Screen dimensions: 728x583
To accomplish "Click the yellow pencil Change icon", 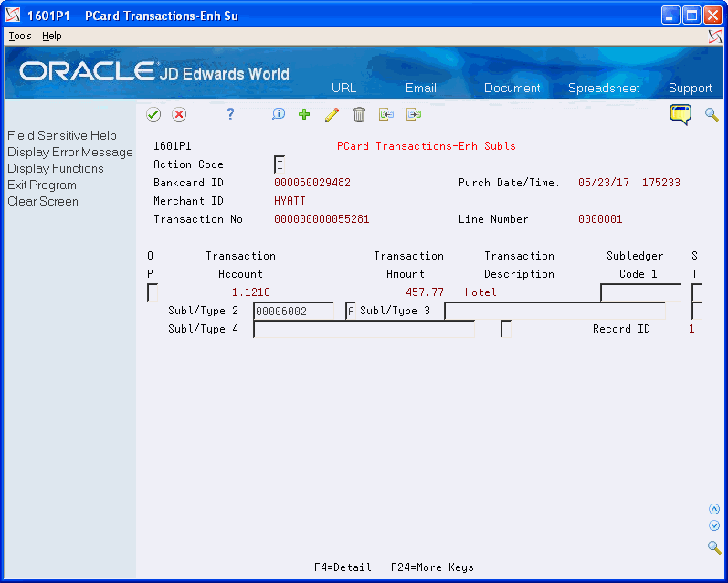I will pyautogui.click(x=332, y=114).
